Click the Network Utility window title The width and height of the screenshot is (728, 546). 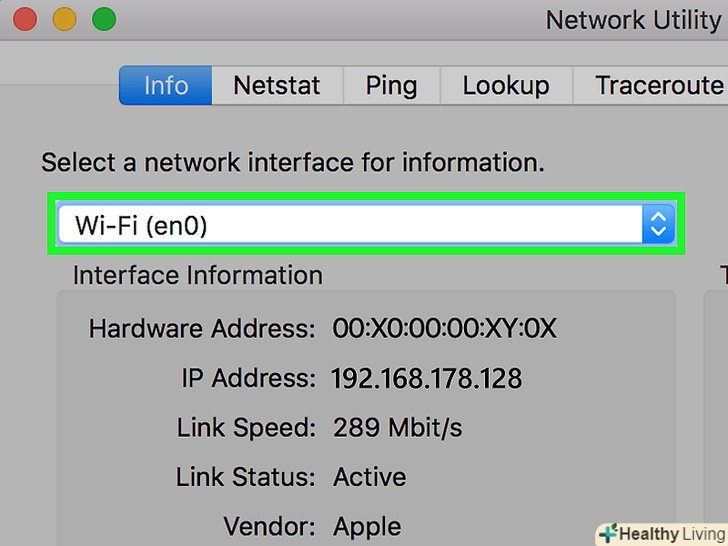pyautogui.click(x=634, y=19)
